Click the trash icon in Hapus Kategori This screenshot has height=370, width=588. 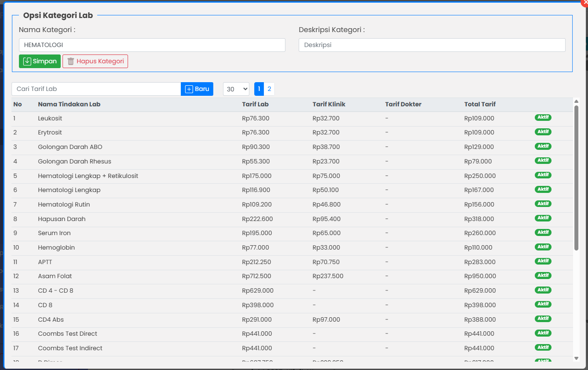pyautogui.click(x=71, y=61)
